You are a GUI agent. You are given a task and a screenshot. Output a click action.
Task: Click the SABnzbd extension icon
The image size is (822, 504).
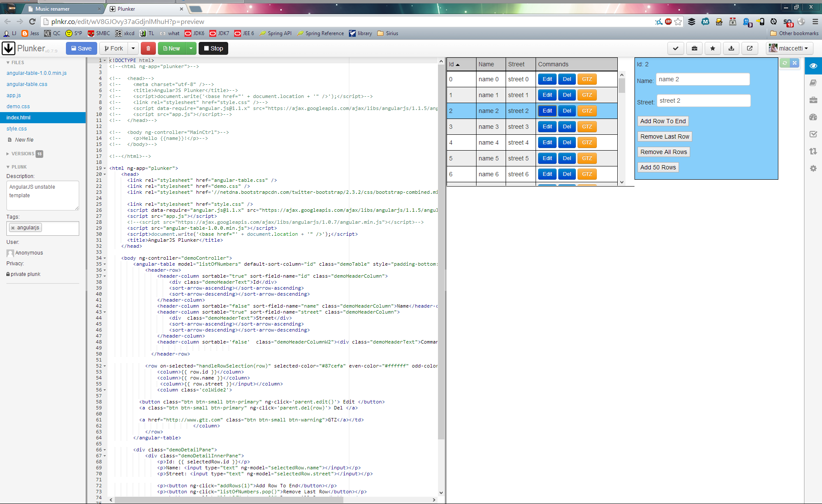719,21
